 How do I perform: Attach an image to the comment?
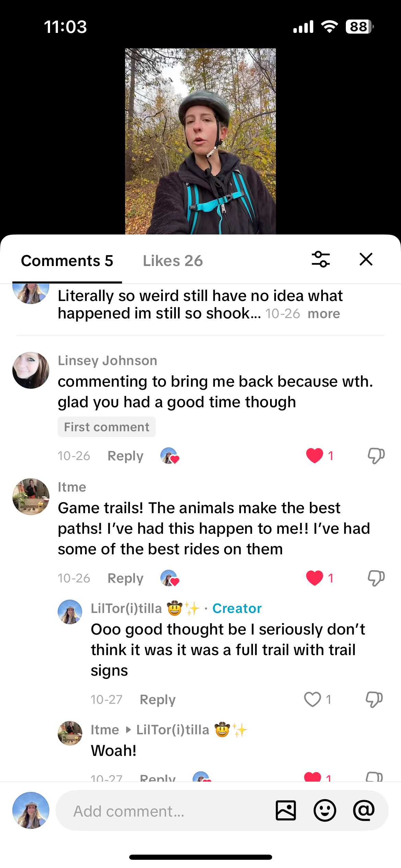pyautogui.click(x=285, y=810)
